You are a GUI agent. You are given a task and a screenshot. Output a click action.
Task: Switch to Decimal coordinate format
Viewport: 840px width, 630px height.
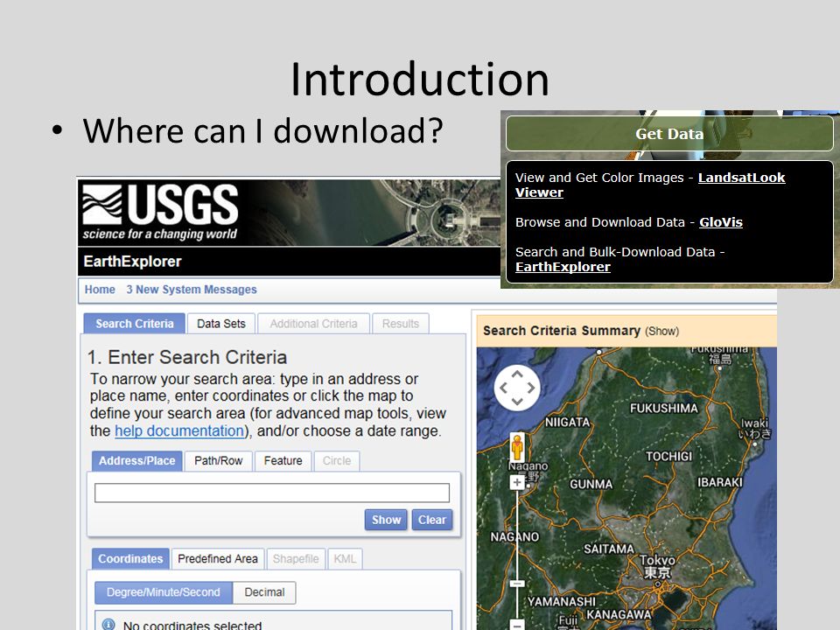pyautogui.click(x=264, y=592)
